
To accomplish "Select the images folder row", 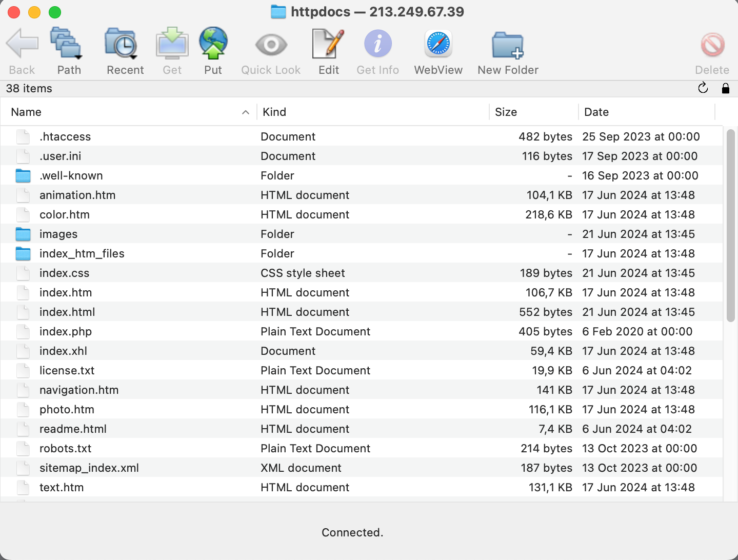I will pos(58,234).
